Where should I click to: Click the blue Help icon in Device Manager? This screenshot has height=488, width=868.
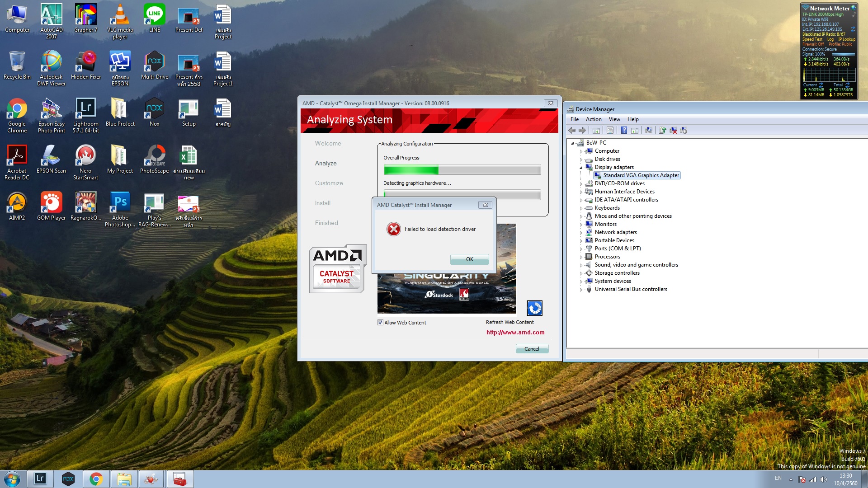point(624,131)
